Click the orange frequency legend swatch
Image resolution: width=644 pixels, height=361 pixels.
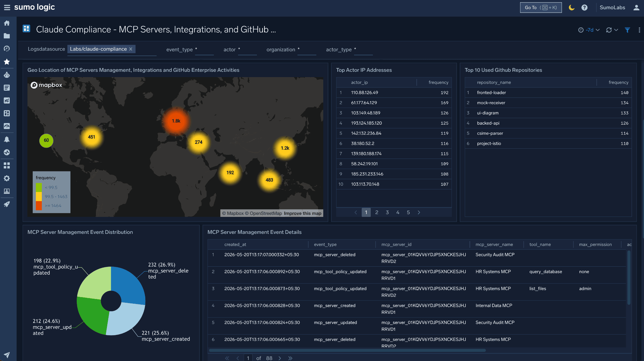tap(39, 206)
